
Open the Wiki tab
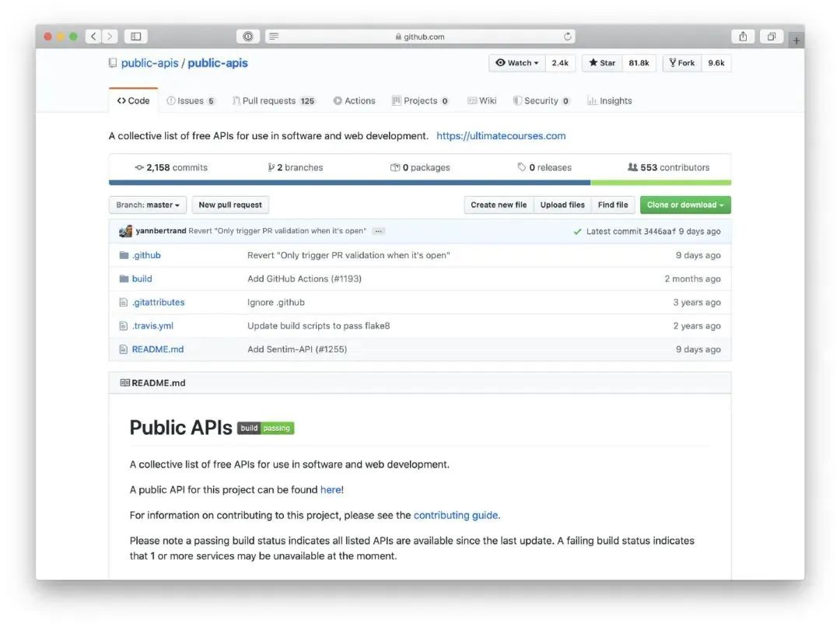[482, 101]
